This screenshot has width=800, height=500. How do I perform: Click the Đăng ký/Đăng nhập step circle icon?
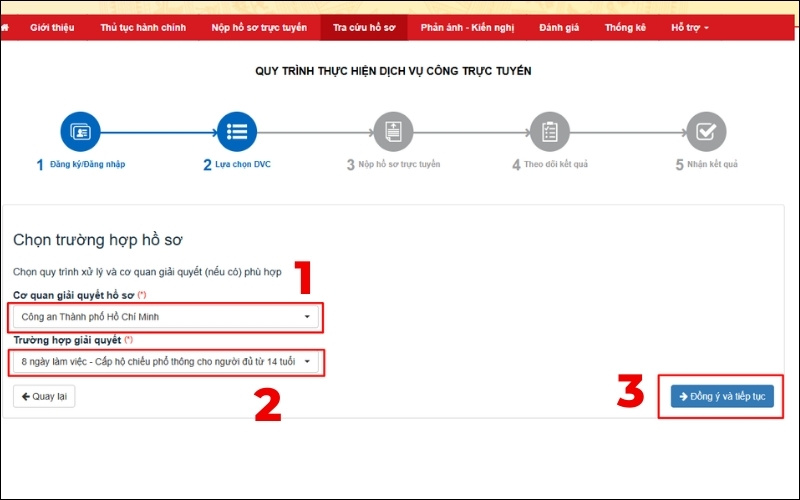[81, 131]
